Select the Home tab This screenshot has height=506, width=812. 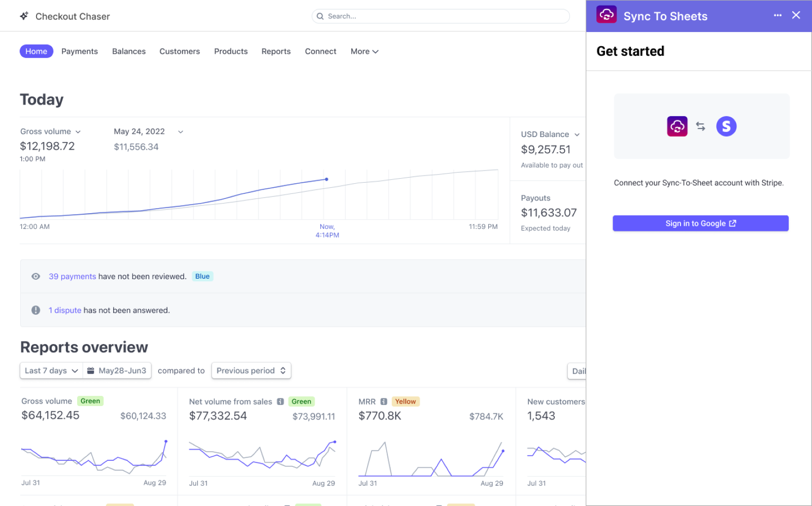click(37, 51)
